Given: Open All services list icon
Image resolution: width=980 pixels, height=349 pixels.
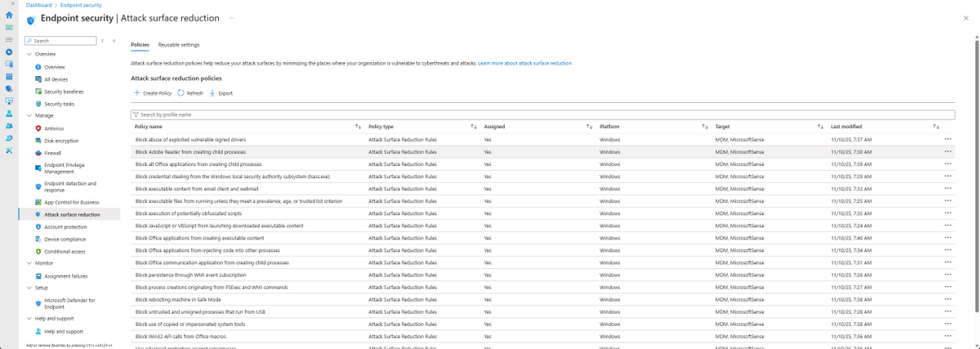Looking at the screenshot, I should click(8, 39).
